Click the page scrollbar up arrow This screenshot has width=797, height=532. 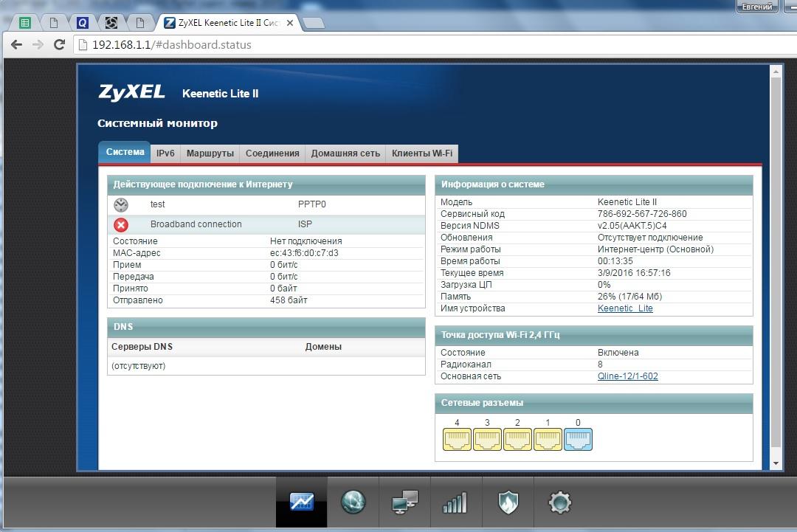(776, 72)
